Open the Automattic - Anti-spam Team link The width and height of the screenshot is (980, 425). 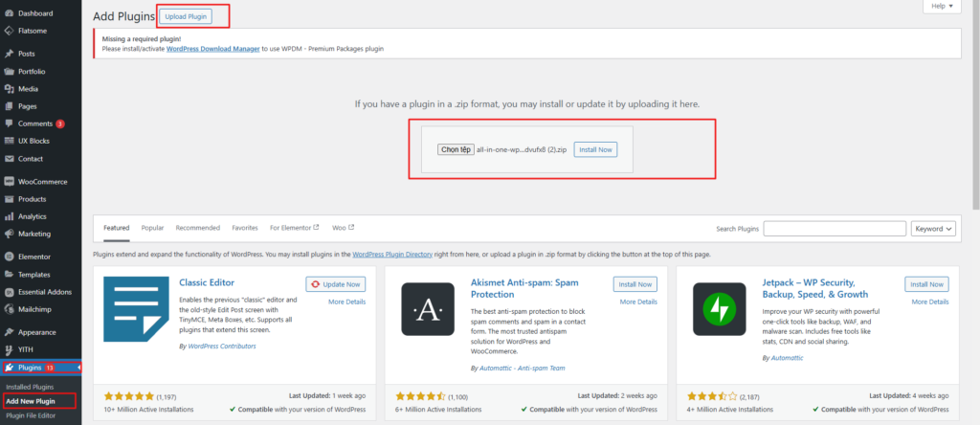[x=522, y=369]
